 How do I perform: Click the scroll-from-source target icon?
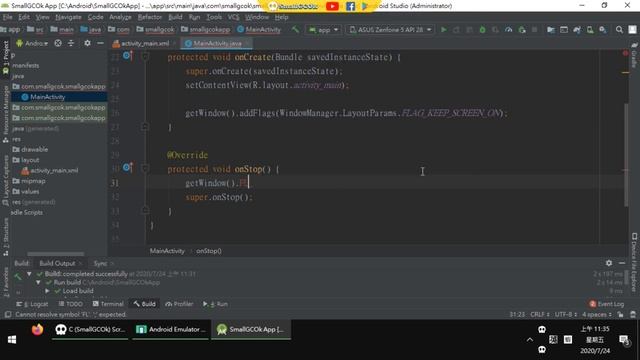58,43
